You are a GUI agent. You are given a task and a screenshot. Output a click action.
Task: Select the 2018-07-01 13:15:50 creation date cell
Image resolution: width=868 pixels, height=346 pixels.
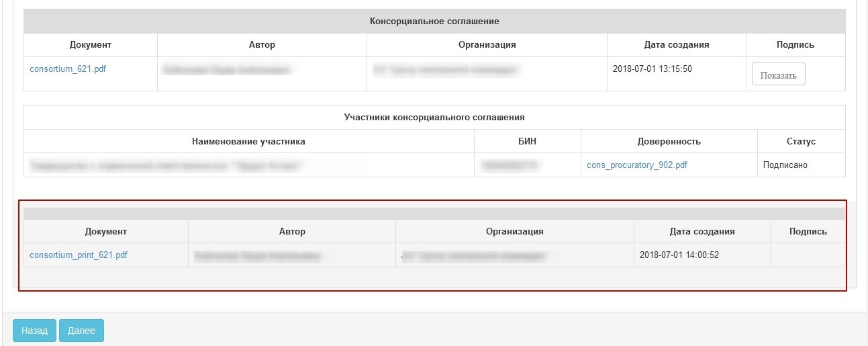653,69
